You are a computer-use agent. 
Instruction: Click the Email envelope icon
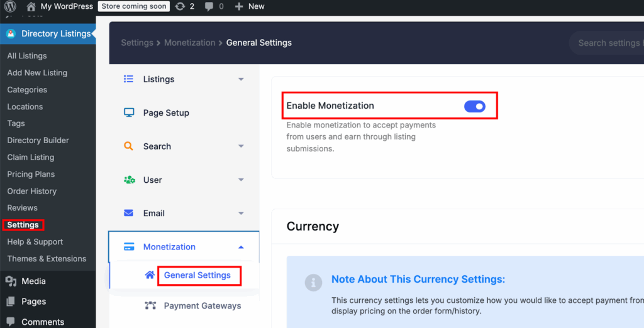click(129, 214)
